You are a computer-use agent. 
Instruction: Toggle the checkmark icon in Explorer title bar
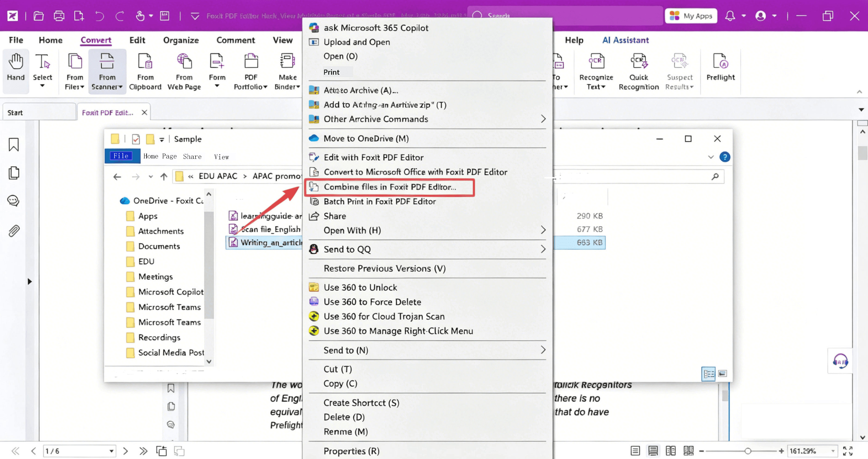136,139
